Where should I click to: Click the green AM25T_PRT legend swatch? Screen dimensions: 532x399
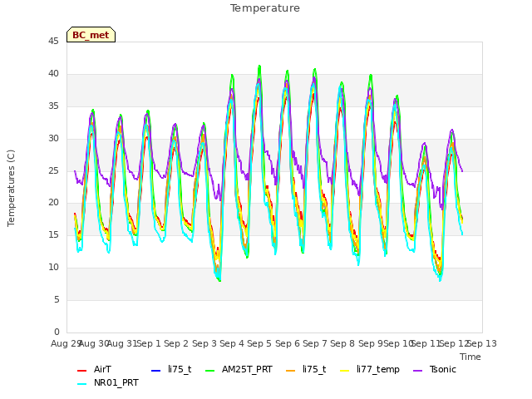(x=210, y=371)
